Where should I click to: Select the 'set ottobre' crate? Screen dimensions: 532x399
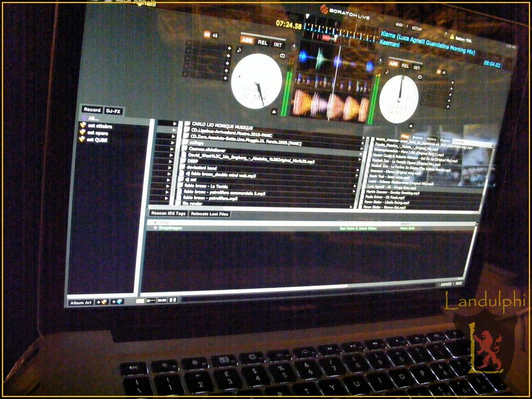pyautogui.click(x=100, y=126)
